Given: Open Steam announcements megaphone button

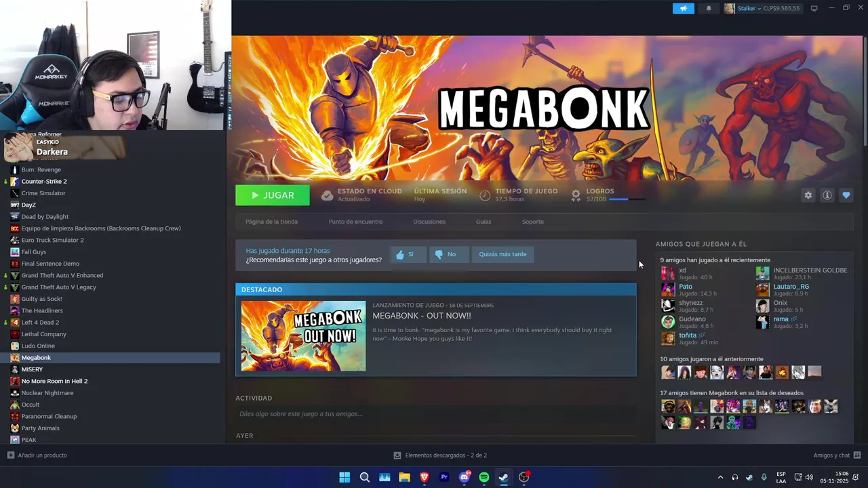Looking at the screenshot, I should pos(684,9).
